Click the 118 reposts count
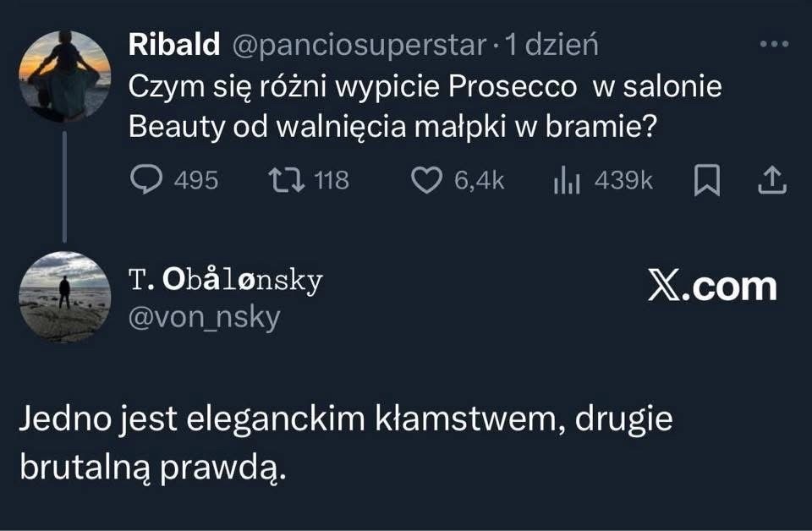 331,180
